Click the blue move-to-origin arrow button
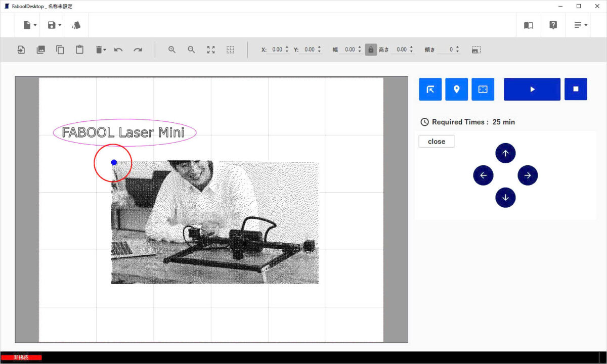Image resolution: width=607 pixels, height=364 pixels. (430, 89)
